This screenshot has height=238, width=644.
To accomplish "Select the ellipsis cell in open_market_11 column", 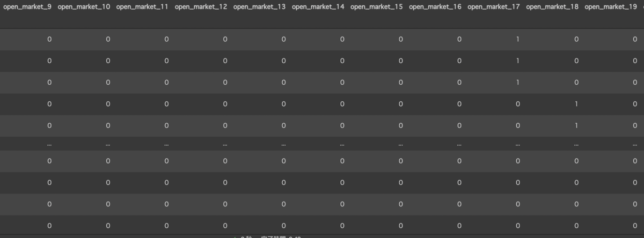I will click(x=166, y=144).
